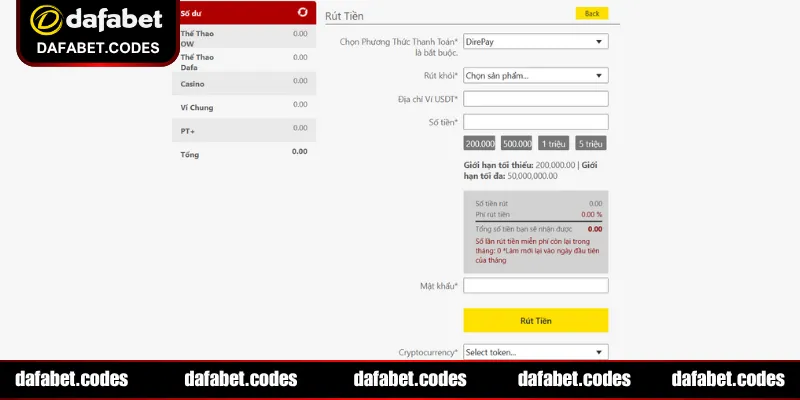Select the Ví Chung wallet row
Image resolution: width=800 pixels, height=400 pixels.
[x=244, y=107]
